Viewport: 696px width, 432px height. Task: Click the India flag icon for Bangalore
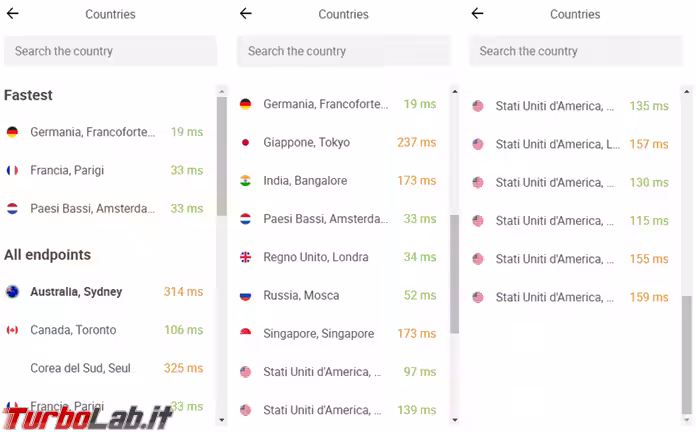245,181
